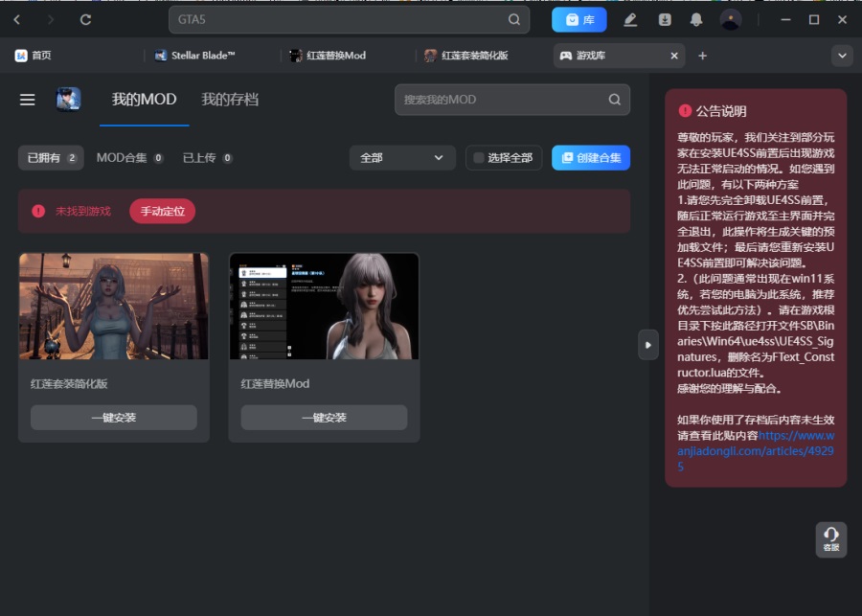This screenshot has height=616, width=862.
Task: Click the 红莲套装简化版 card title
Action: click(x=69, y=384)
